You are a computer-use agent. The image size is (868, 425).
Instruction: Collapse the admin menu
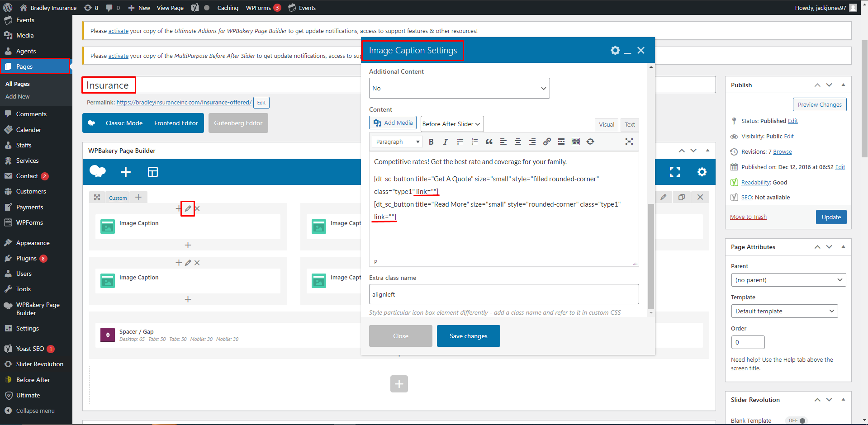pyautogui.click(x=35, y=411)
